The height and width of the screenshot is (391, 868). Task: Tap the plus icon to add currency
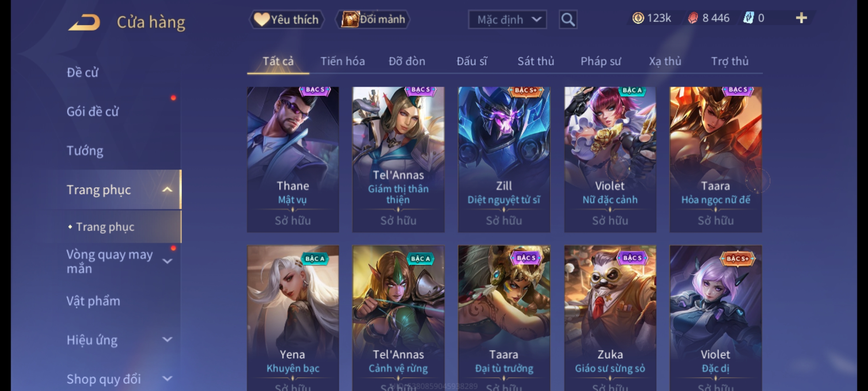click(x=801, y=18)
